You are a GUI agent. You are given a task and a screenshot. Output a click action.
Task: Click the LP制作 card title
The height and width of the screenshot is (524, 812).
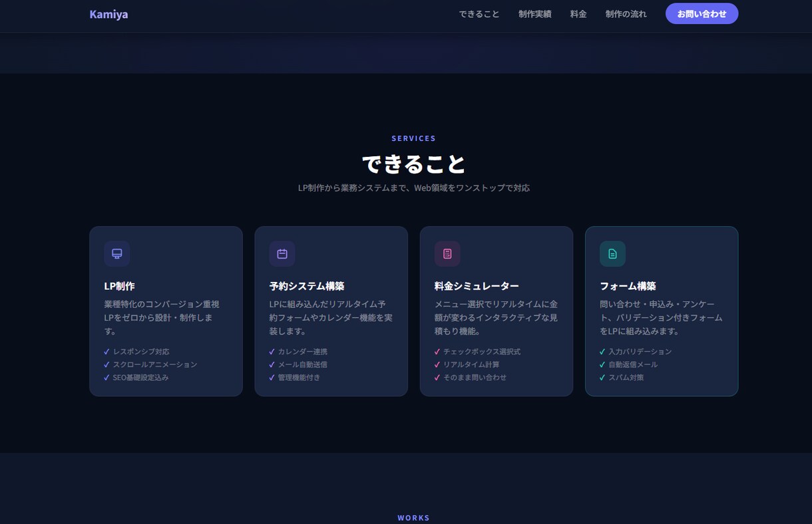coord(120,286)
